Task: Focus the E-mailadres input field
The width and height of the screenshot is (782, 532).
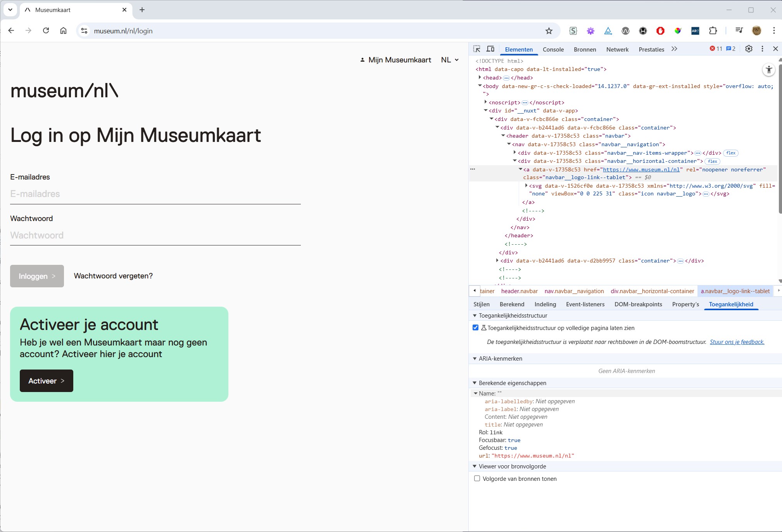Action: [x=155, y=194]
